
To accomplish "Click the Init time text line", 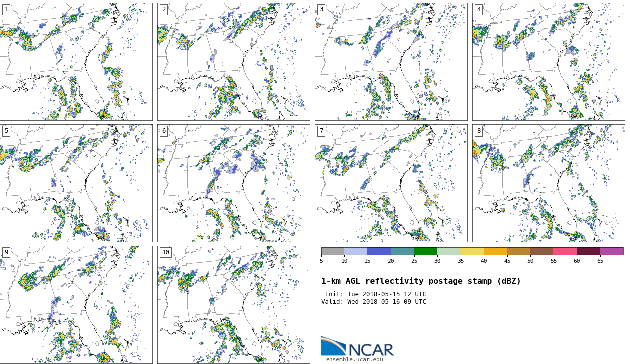I will tap(375, 294).
